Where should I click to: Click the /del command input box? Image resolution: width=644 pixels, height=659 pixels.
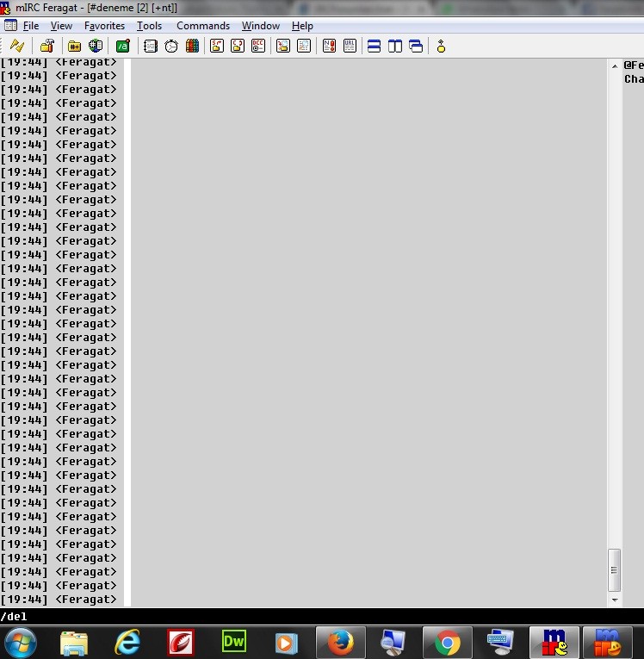point(322,617)
